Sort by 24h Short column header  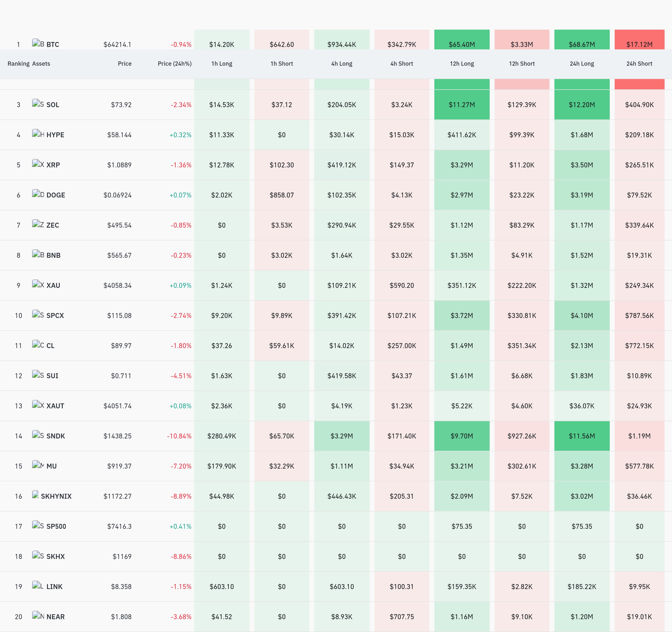click(639, 63)
